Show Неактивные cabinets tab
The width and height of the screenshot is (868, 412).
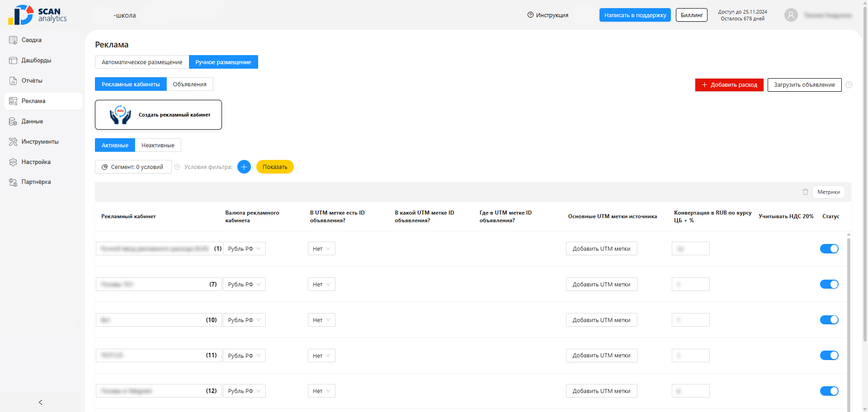click(158, 145)
